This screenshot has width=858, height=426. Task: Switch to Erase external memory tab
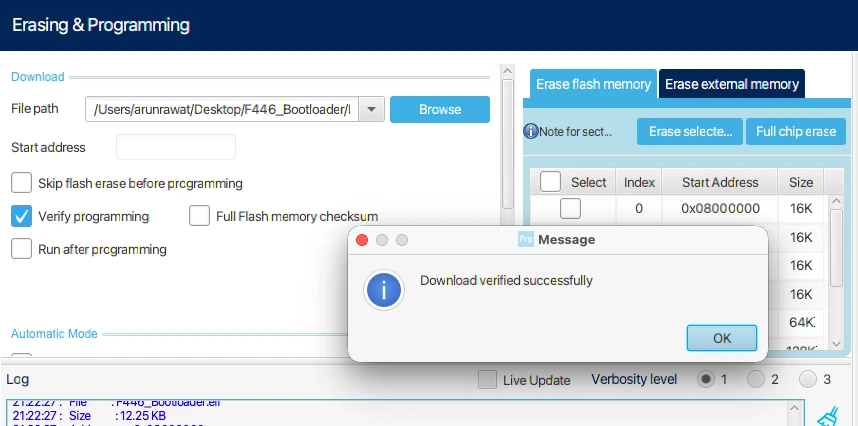coord(731,84)
